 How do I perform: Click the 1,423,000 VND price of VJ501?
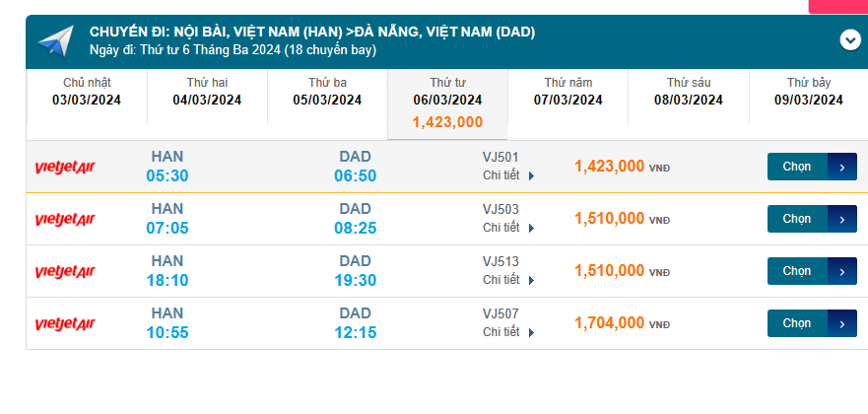(x=610, y=167)
